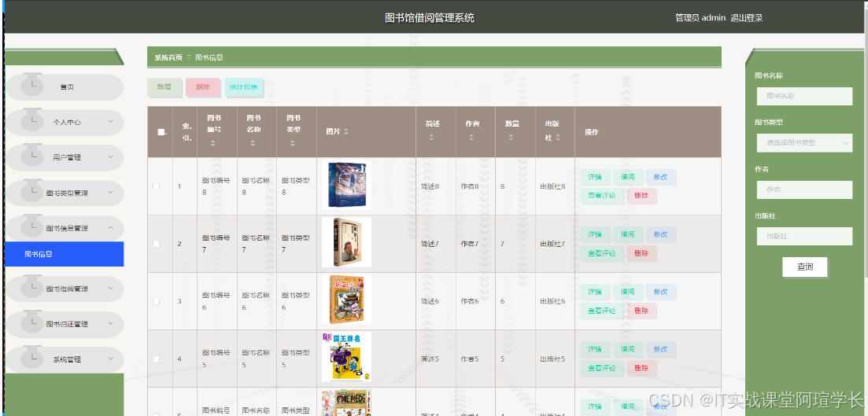Image resolution: width=868 pixels, height=416 pixels.
Task: View 详情 for 图书名称7
Action: click(595, 234)
